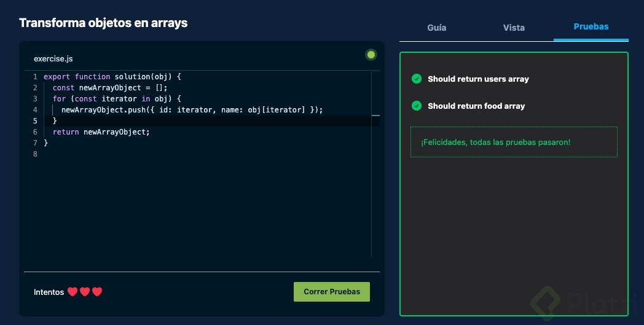Viewport: 644px width, 325px height.
Task: Open the Guía tab
Action: coord(437,27)
